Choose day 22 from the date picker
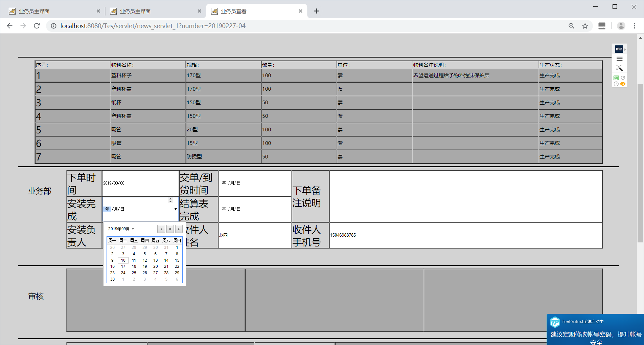This screenshot has width=644, height=345. (x=177, y=266)
